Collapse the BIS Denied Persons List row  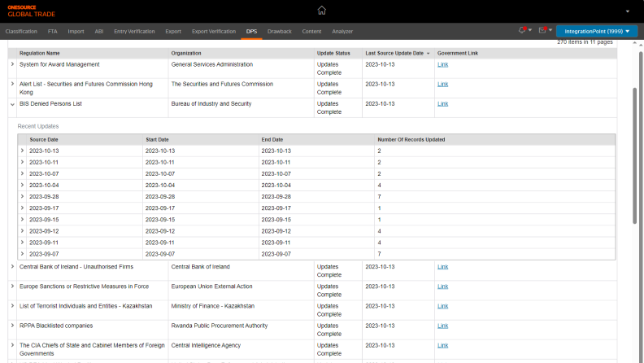12,104
